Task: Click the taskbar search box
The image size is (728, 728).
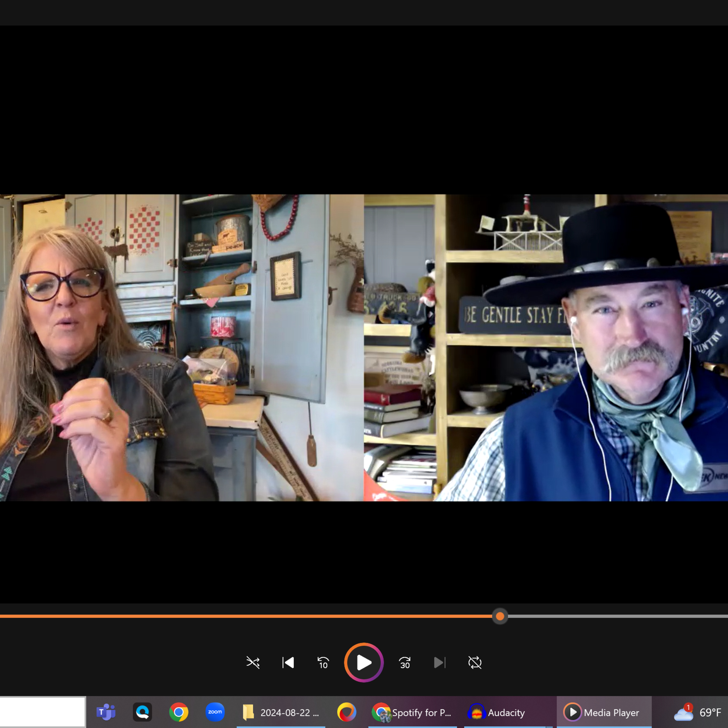Action: click(42, 712)
